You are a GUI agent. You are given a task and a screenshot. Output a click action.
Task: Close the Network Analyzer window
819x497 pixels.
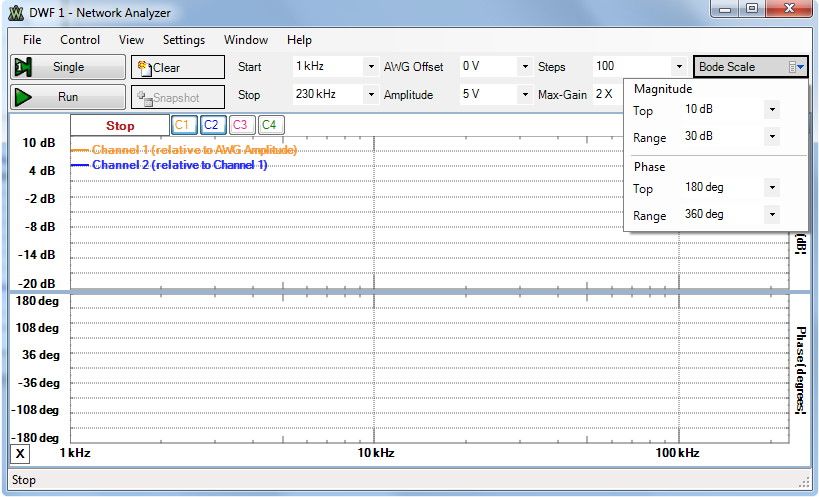[790, 9]
